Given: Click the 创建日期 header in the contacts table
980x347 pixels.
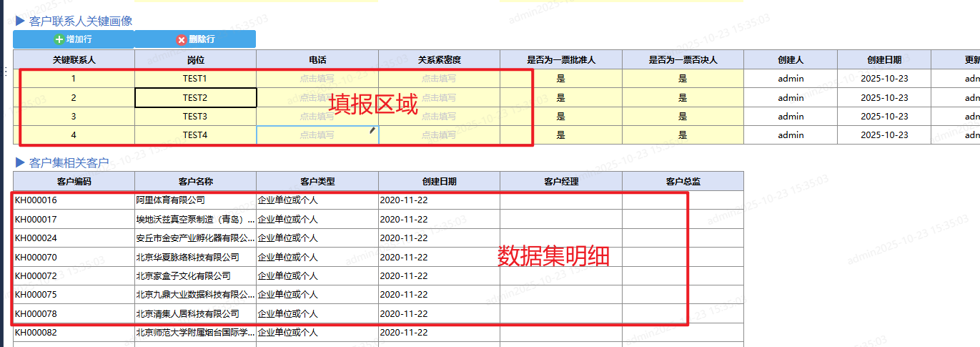Looking at the screenshot, I should 885,60.
